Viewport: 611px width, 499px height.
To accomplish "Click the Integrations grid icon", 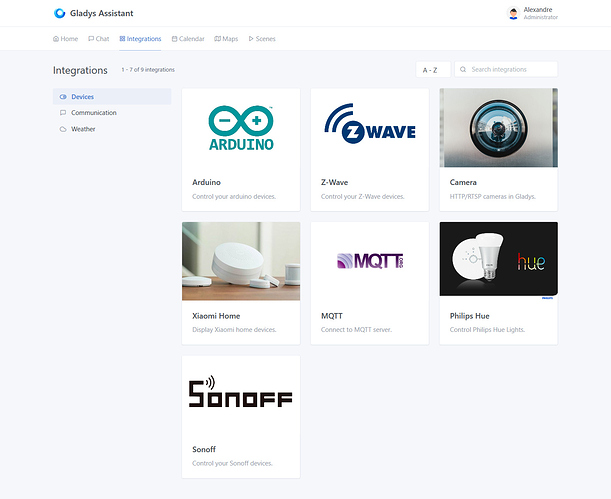I will click(122, 39).
